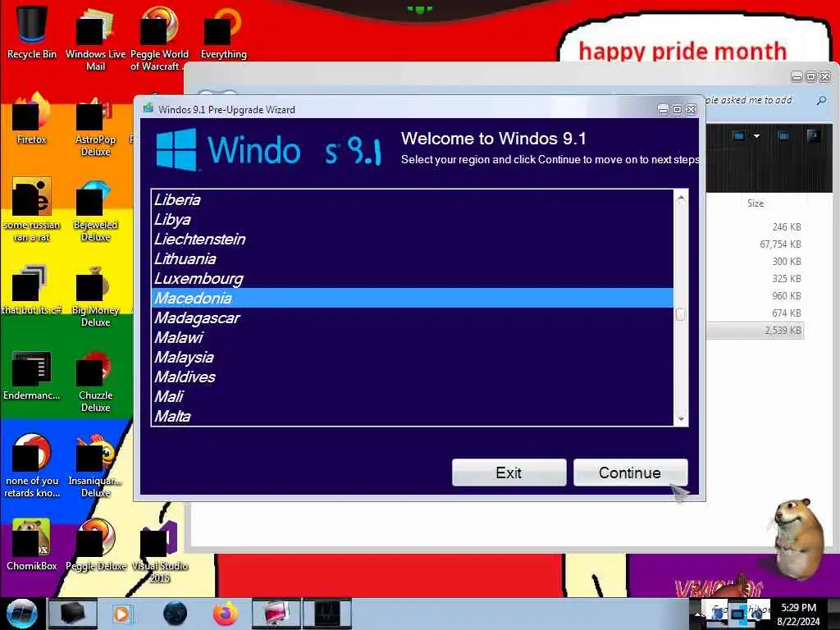
Task: Launch Peggle Deluxe desktop icon
Action: click(x=95, y=545)
